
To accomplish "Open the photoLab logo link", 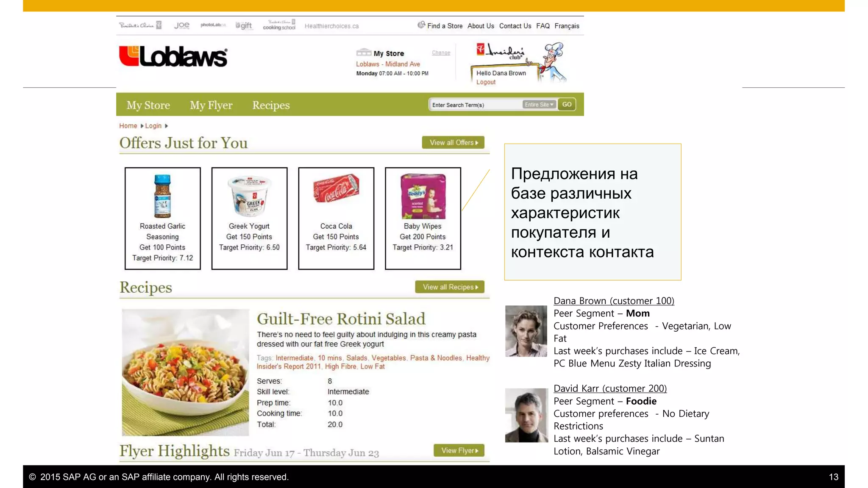I will click(213, 25).
